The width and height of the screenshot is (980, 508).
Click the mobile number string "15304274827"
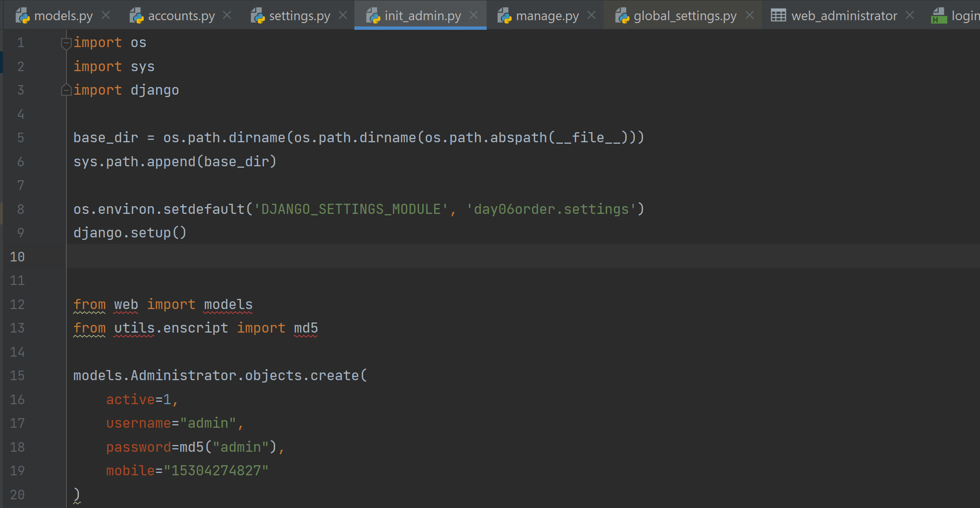click(x=216, y=471)
